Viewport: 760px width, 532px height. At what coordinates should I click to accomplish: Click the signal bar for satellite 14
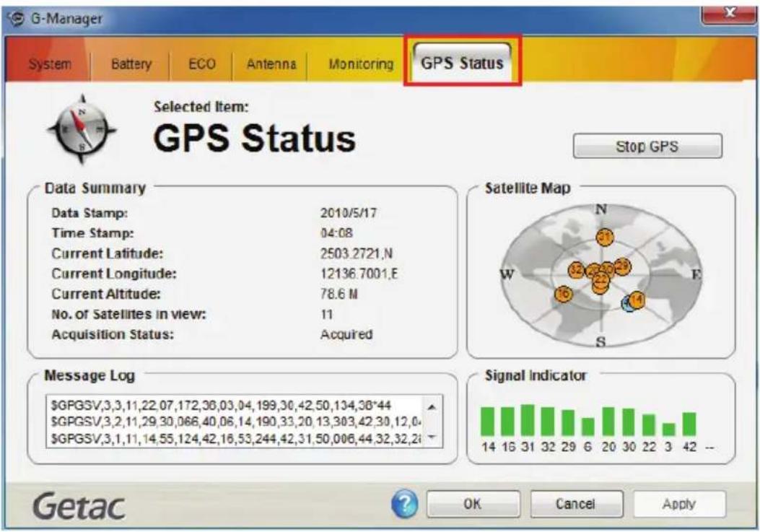488,422
